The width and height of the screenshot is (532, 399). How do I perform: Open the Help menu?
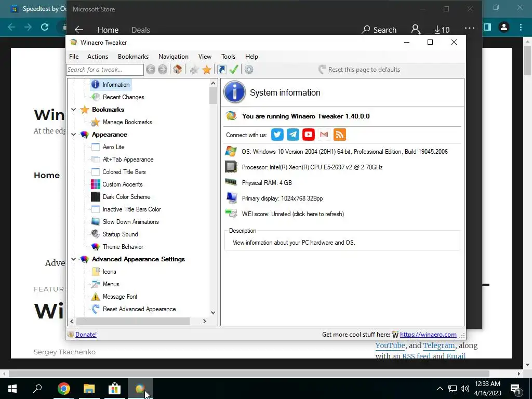pyautogui.click(x=252, y=57)
